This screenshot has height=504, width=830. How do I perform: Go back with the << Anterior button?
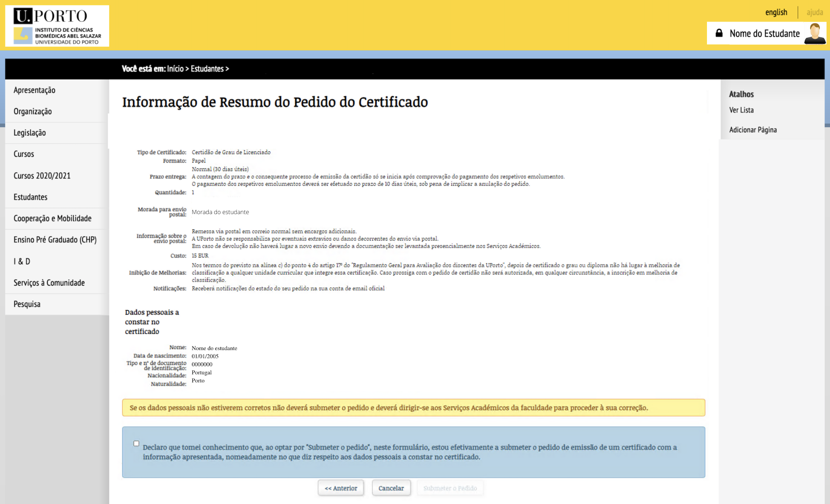(341, 488)
